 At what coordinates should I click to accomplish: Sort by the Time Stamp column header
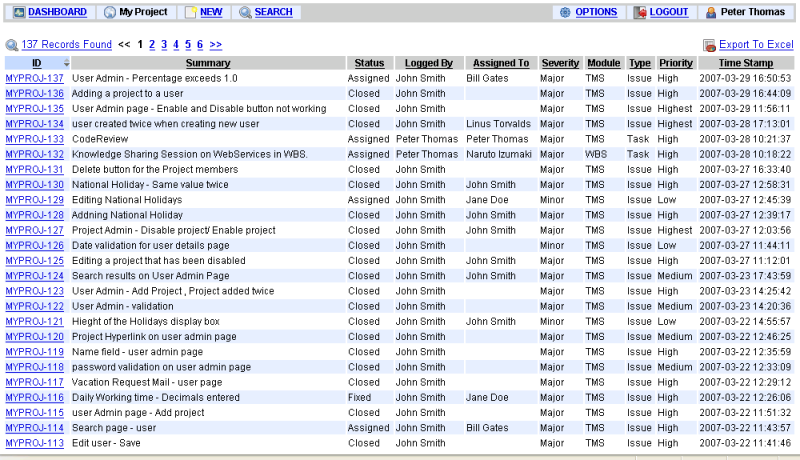pos(746,63)
